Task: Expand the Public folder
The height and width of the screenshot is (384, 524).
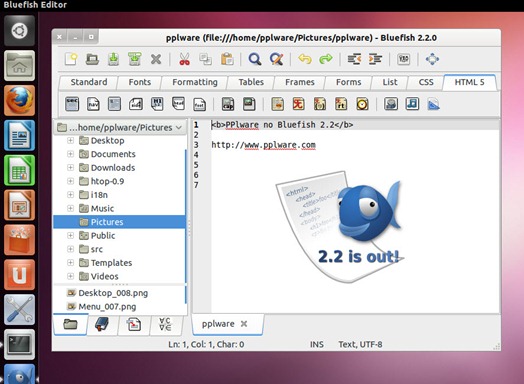Action: coord(70,236)
